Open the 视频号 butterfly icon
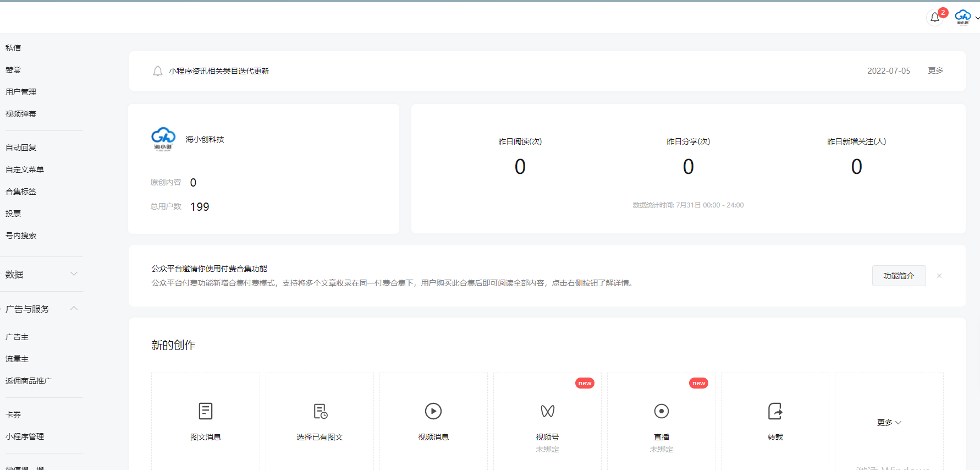The width and height of the screenshot is (980, 470). click(547, 411)
